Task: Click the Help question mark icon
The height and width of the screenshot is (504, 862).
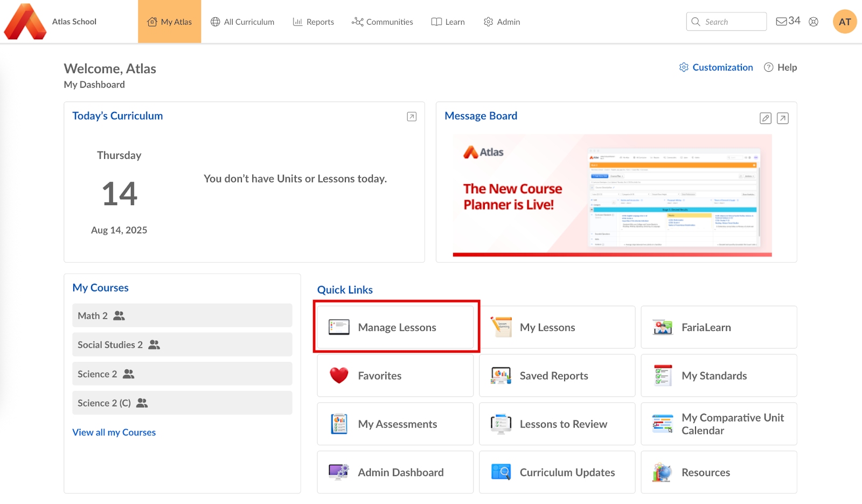Action: pyautogui.click(x=769, y=67)
